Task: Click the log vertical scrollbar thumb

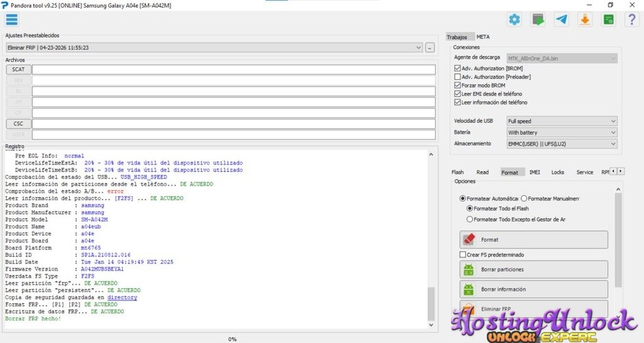Action: coord(431,303)
